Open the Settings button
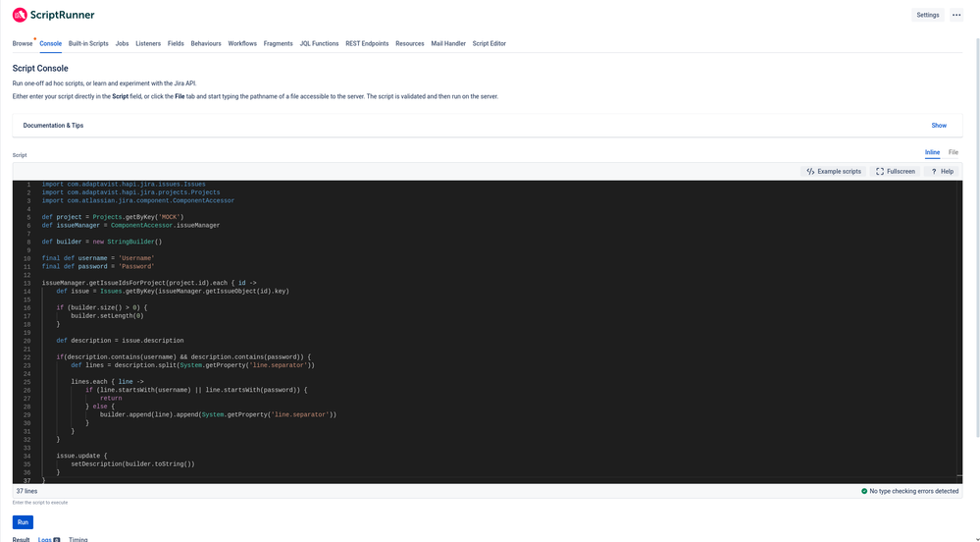Screen dimensions: 980x542 (927, 15)
